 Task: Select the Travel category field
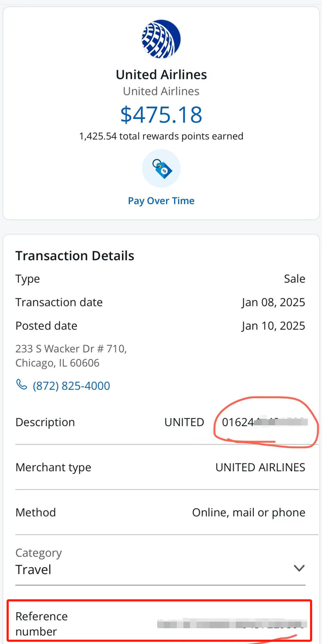[160, 562]
